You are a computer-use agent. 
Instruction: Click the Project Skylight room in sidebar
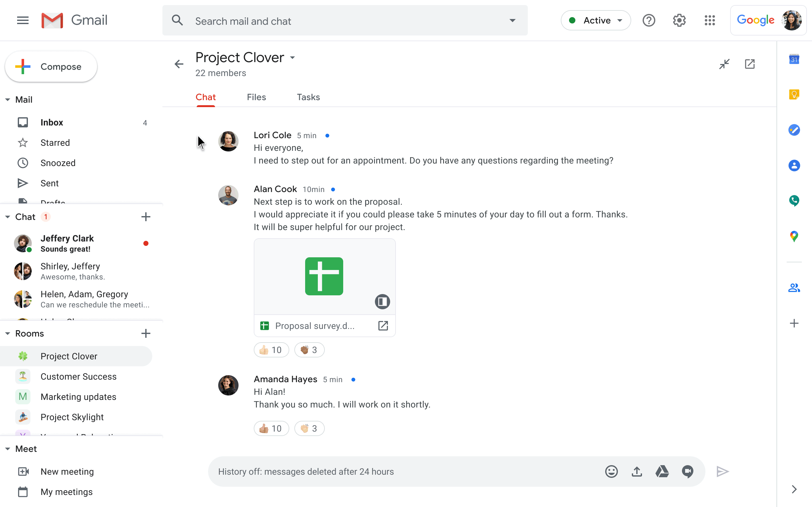click(x=72, y=416)
